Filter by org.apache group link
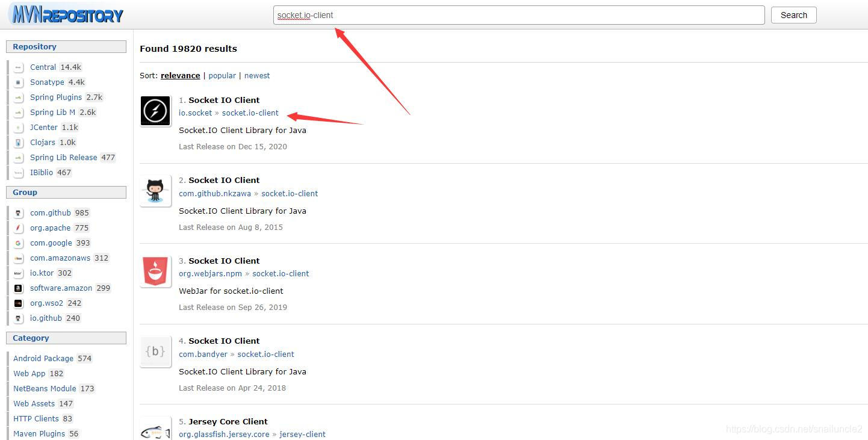The height and width of the screenshot is (440, 868). tap(51, 228)
